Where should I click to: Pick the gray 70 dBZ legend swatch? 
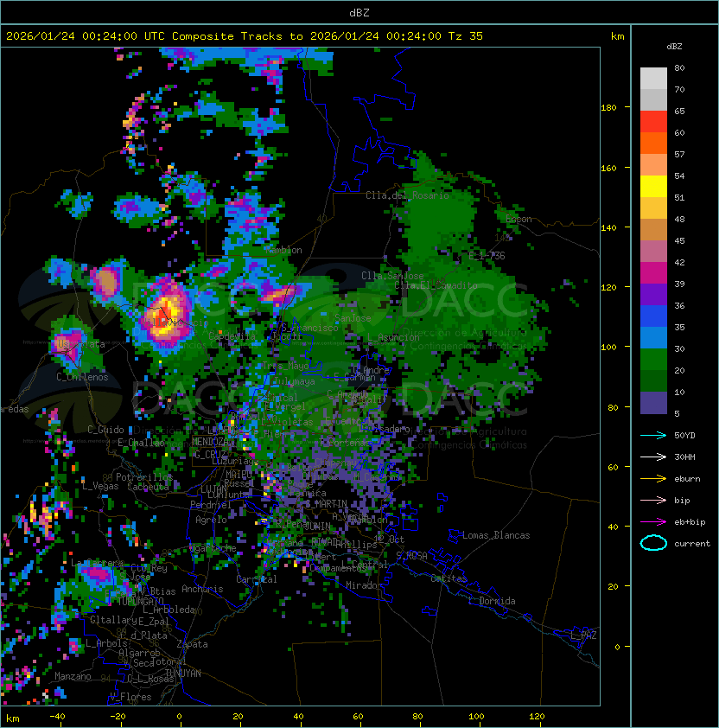[x=653, y=99]
